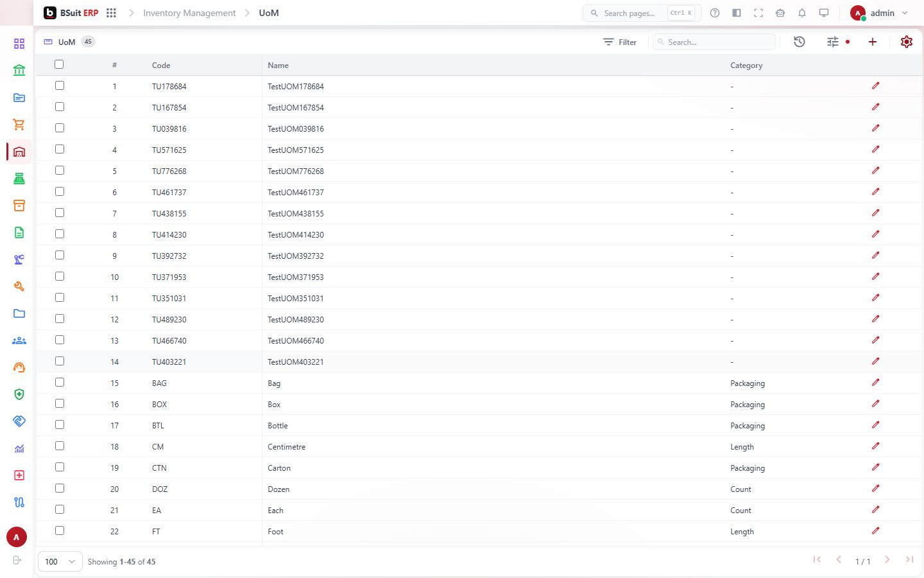
Task: Click the red avatar at sidebar bottom
Action: point(17,538)
